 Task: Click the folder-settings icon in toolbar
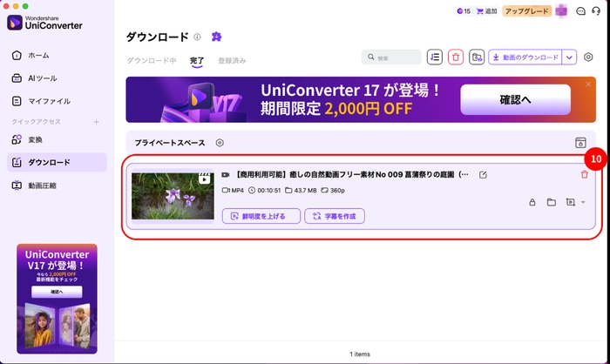click(477, 57)
